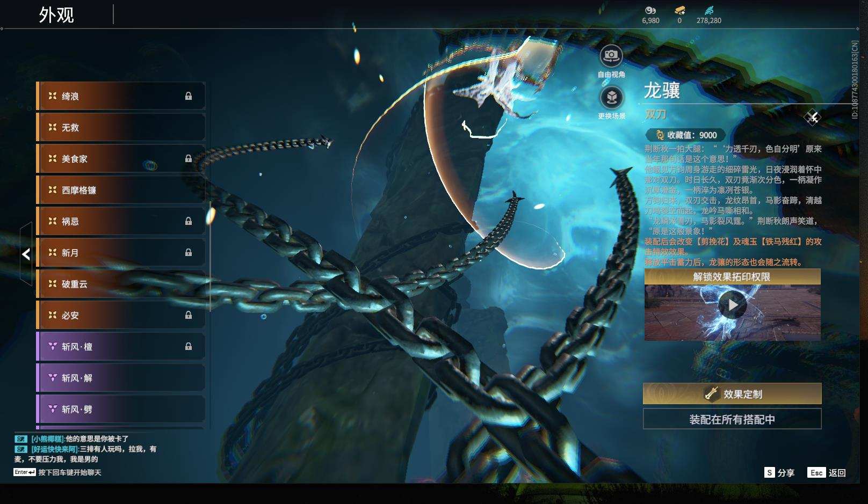The image size is (868, 504).
Task: Click the 收藏值: 9000 text
Action: click(692, 135)
